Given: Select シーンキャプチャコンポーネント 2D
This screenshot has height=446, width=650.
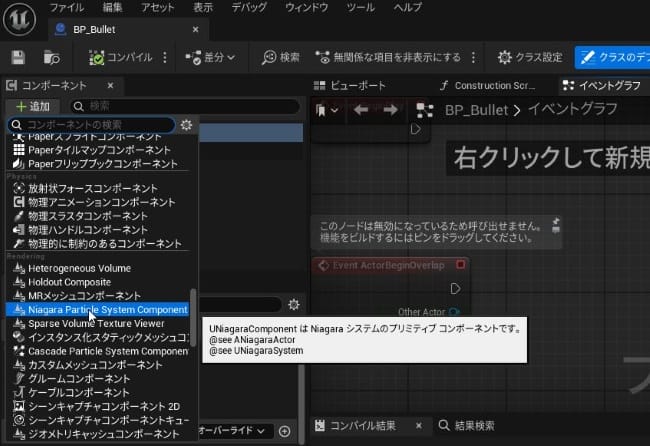Looking at the screenshot, I should tap(98, 406).
